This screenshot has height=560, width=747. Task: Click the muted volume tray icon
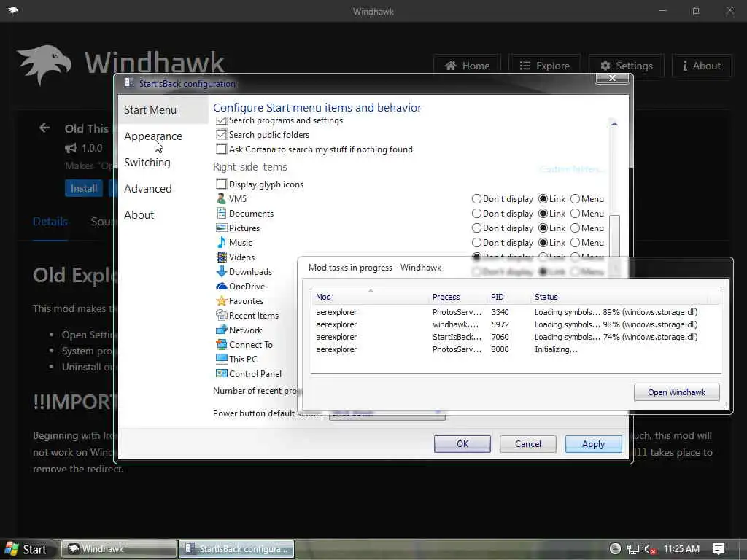(x=650, y=549)
